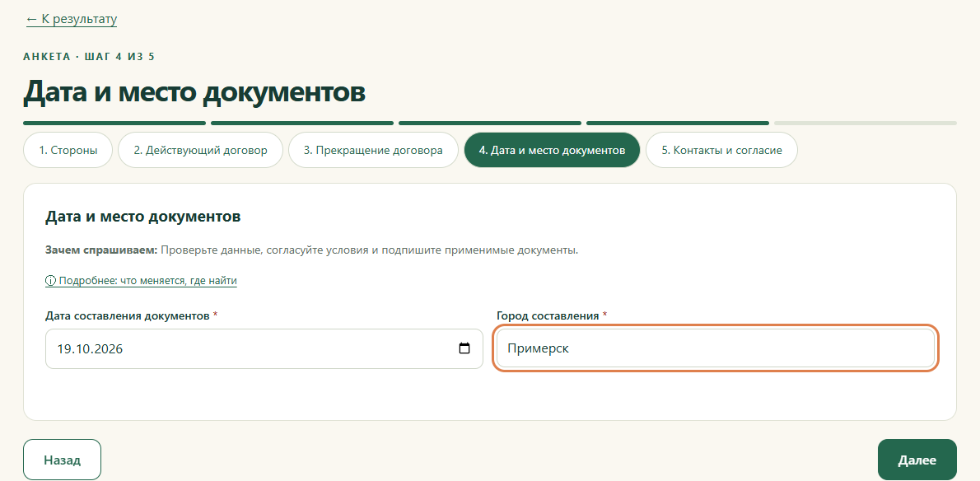The height and width of the screenshot is (481, 980).
Task: Jump to tab "5. Контакты и согласие"
Action: tap(722, 150)
